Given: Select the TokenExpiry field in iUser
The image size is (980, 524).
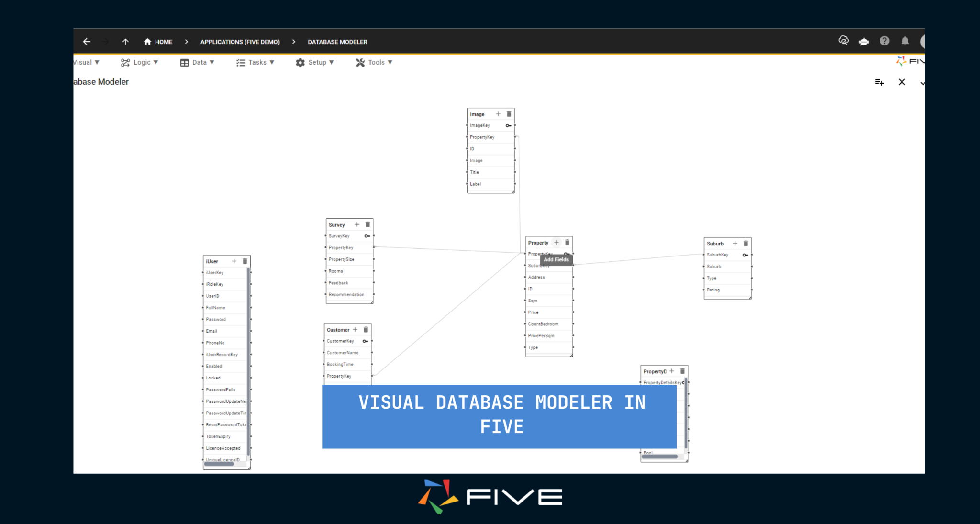Looking at the screenshot, I should coord(225,437).
